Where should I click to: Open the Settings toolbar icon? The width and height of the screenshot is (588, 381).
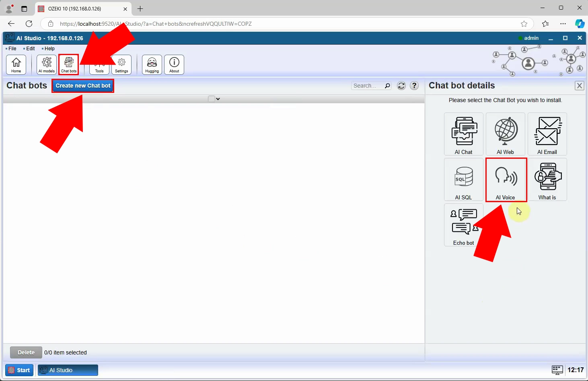(121, 65)
